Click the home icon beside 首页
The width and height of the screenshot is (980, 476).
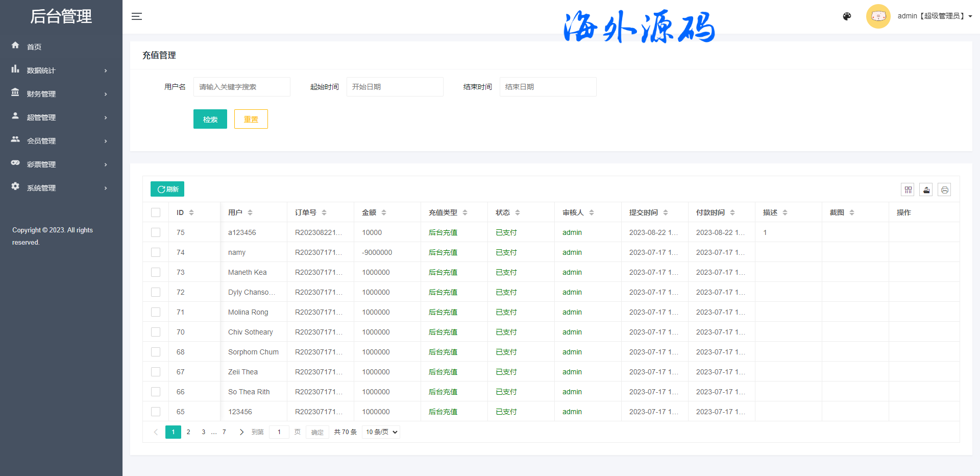pyautogui.click(x=15, y=45)
